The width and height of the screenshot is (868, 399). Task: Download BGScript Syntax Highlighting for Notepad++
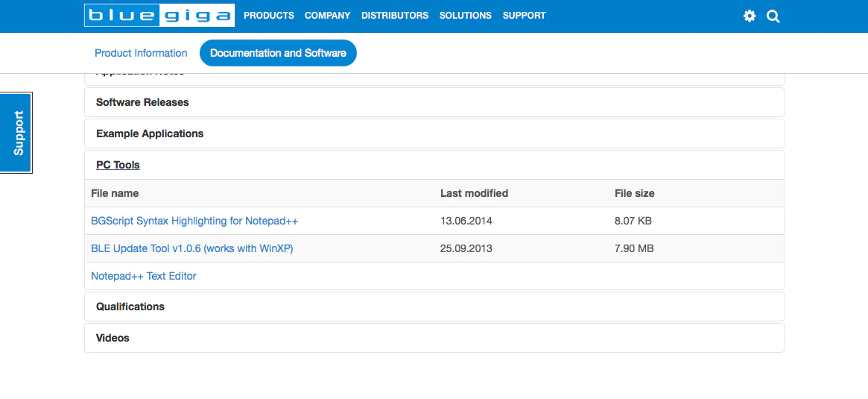coord(194,221)
